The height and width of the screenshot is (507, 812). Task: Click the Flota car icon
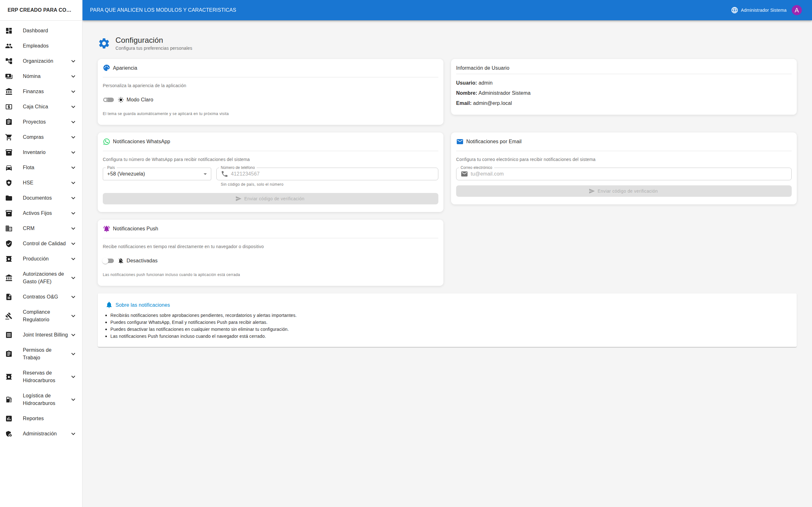coord(9,167)
